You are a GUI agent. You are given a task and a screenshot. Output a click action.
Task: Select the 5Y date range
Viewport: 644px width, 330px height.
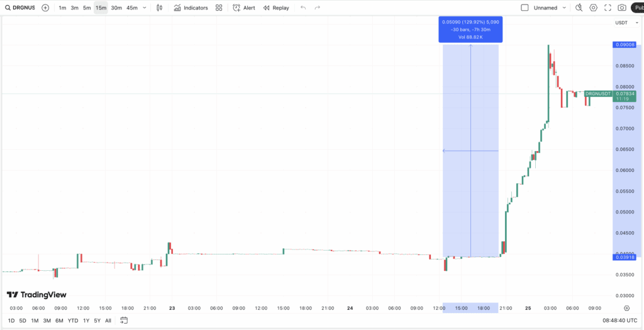[x=97, y=321]
